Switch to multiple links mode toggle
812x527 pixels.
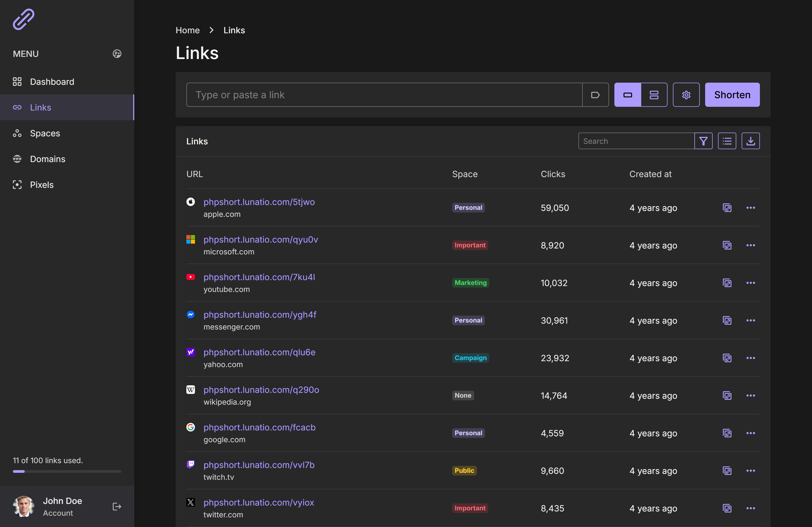point(654,95)
